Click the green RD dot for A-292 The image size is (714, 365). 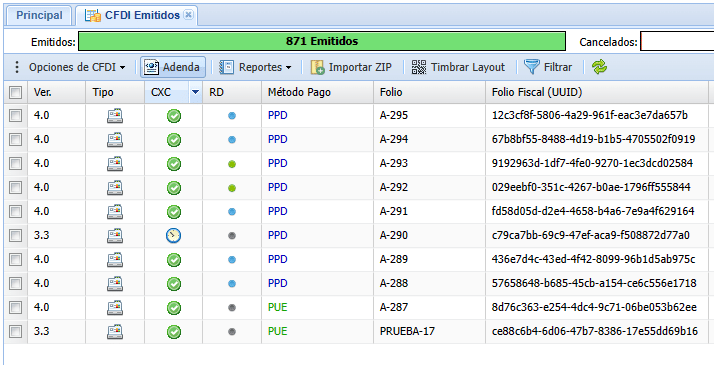point(232,188)
